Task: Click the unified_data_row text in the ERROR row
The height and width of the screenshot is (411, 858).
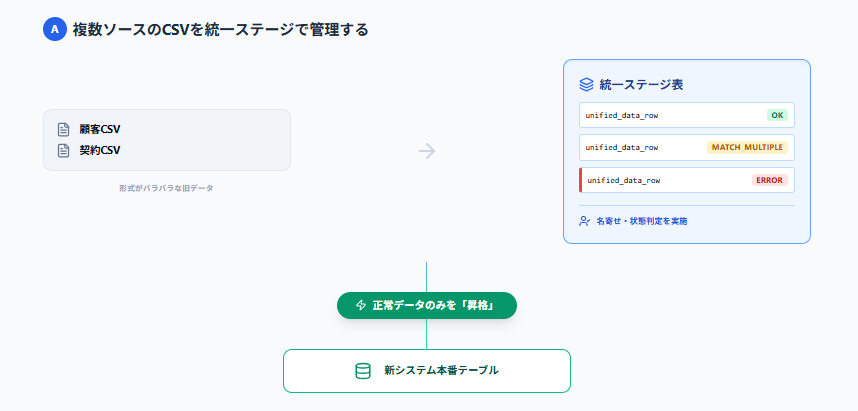Action: pos(623,180)
